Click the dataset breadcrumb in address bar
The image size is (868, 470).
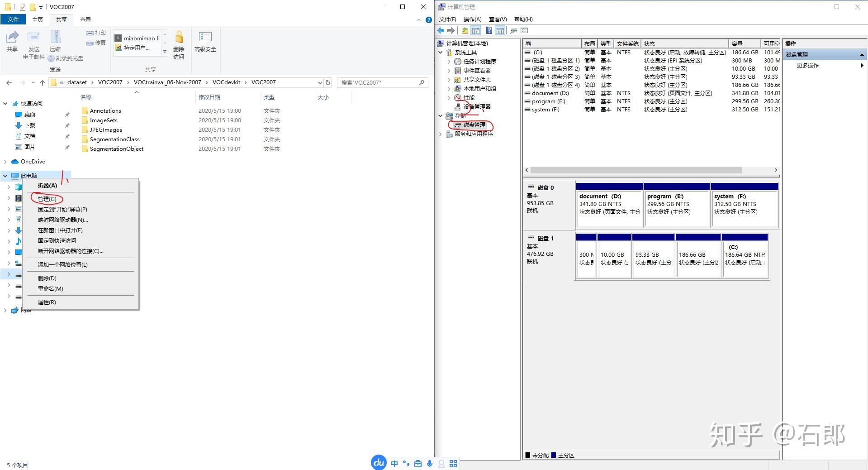click(77, 82)
